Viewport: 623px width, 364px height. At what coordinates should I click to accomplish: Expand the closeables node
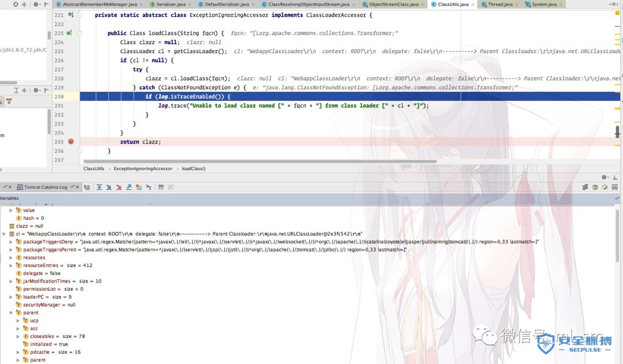pyautogui.click(x=18, y=336)
